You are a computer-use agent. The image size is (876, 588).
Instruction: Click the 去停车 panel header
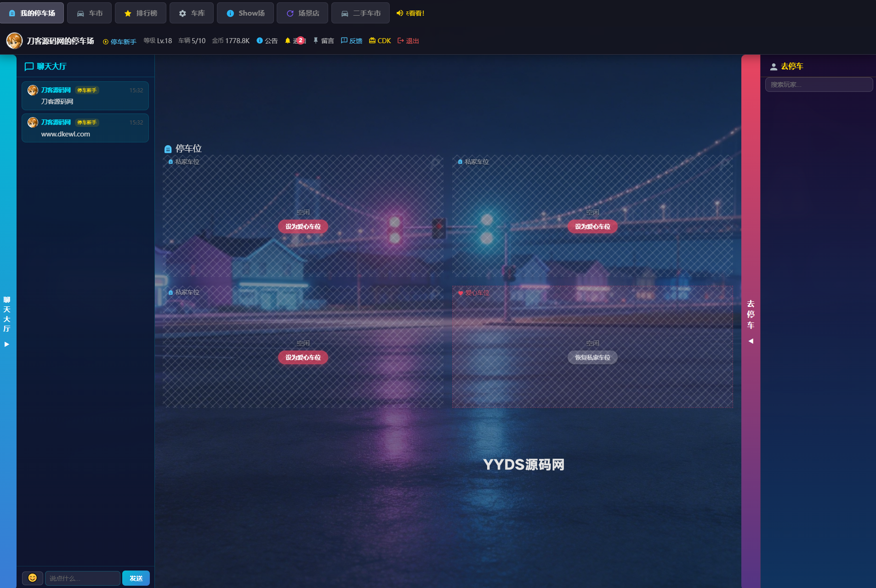(x=787, y=66)
